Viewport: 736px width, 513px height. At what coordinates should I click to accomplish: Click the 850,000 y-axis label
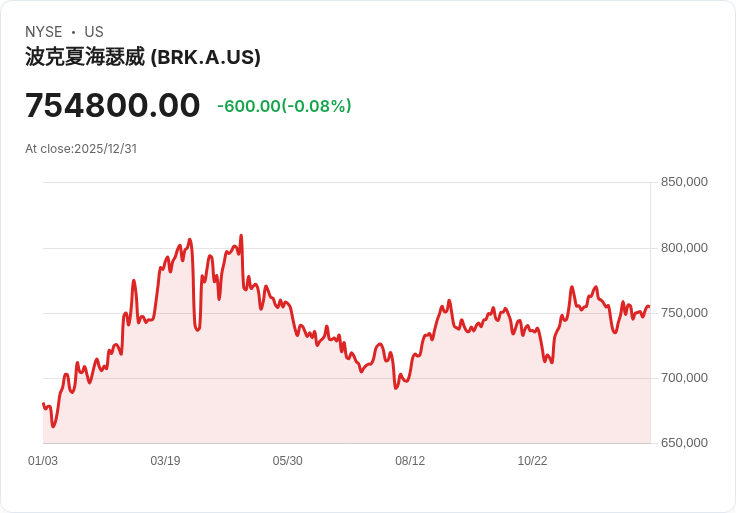684,182
